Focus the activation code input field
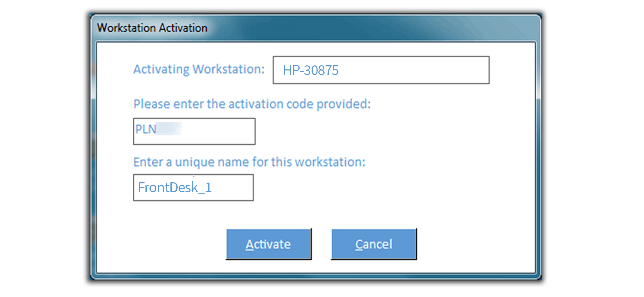Viewport: 644px width, 297px height. (194, 131)
